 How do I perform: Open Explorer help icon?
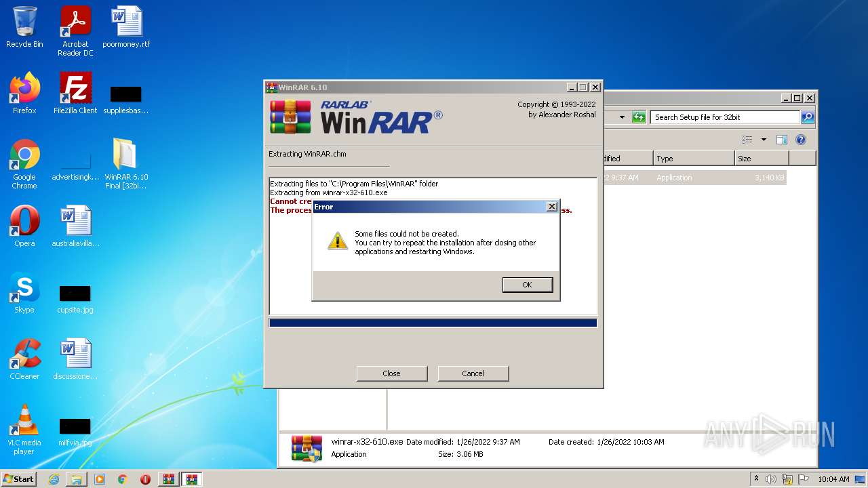click(x=801, y=140)
